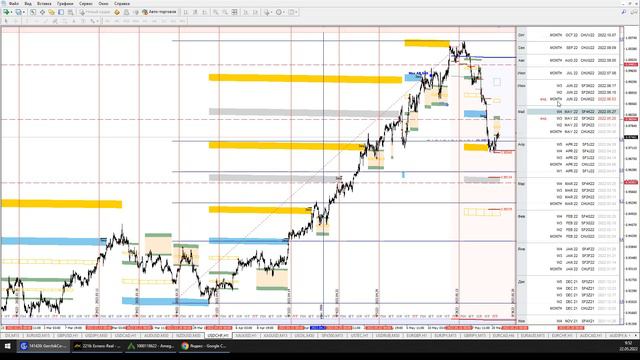Open the Справка menu
Image resolution: width=640 pixels, height=360 pixels.
coord(122,3)
